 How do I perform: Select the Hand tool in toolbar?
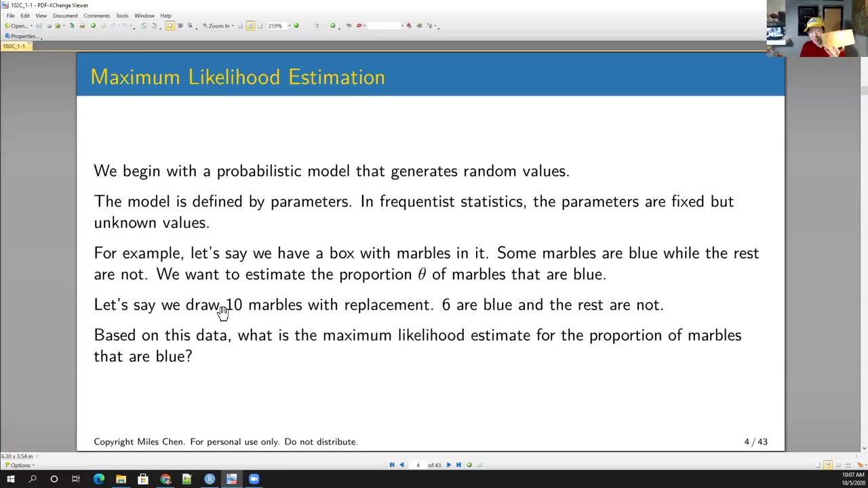coord(170,26)
